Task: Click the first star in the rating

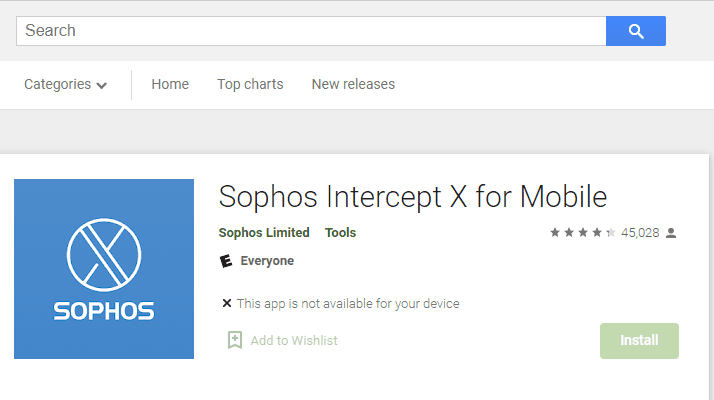Action: (x=555, y=233)
